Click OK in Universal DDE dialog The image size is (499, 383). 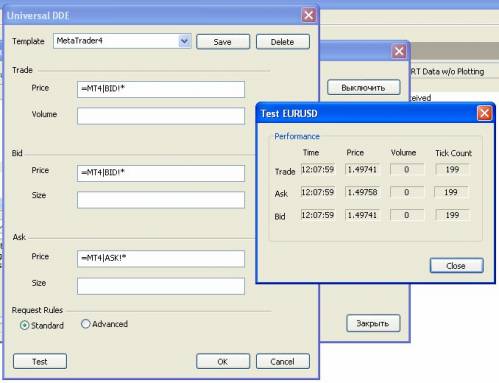[223, 361]
